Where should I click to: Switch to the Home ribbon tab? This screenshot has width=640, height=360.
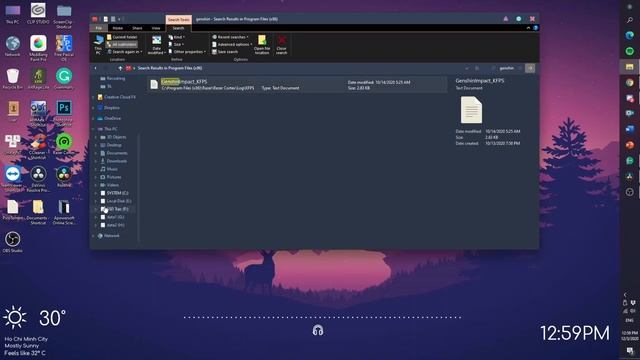point(118,28)
